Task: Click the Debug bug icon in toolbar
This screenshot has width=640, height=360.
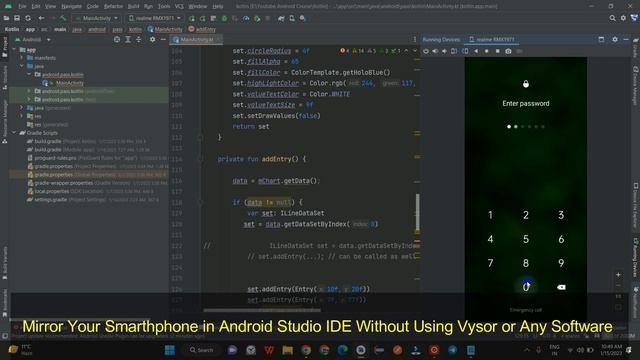Action: [x=224, y=18]
